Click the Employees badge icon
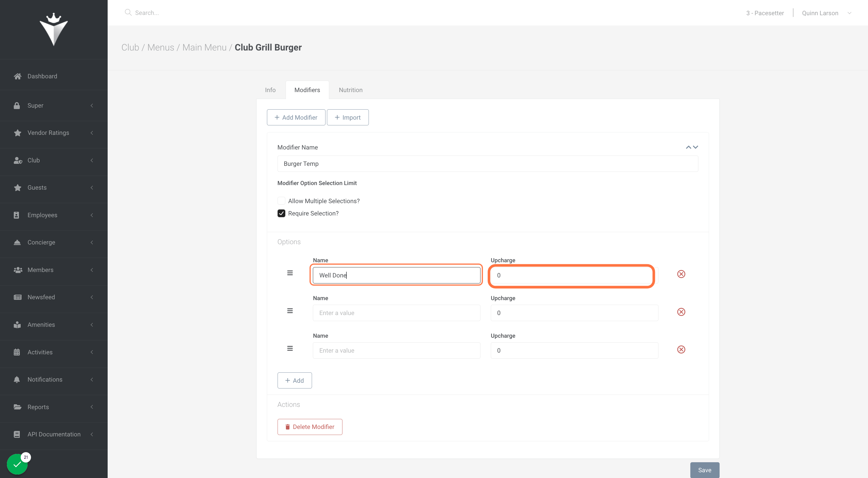The image size is (868, 478). coord(17,215)
